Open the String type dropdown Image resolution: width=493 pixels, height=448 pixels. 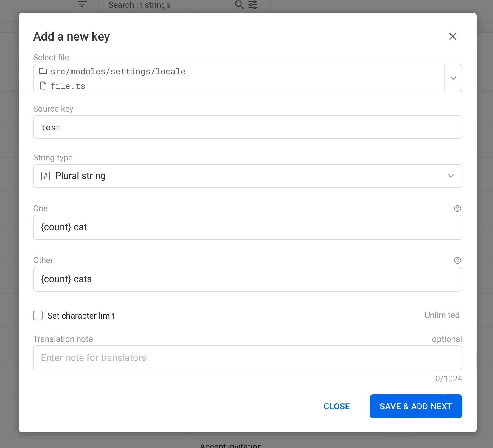(x=247, y=176)
